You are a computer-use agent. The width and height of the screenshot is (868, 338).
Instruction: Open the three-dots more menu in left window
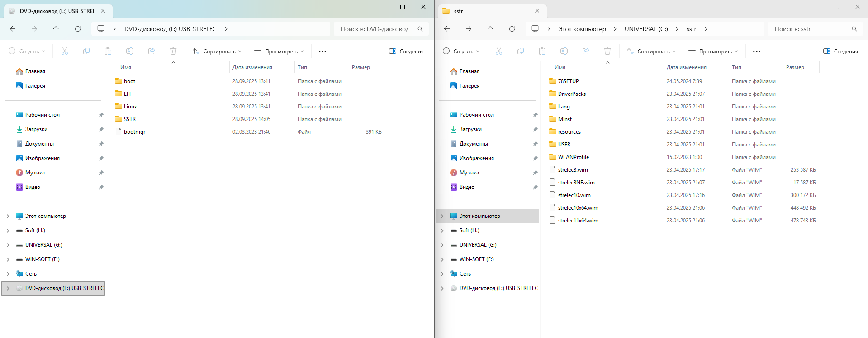point(323,52)
